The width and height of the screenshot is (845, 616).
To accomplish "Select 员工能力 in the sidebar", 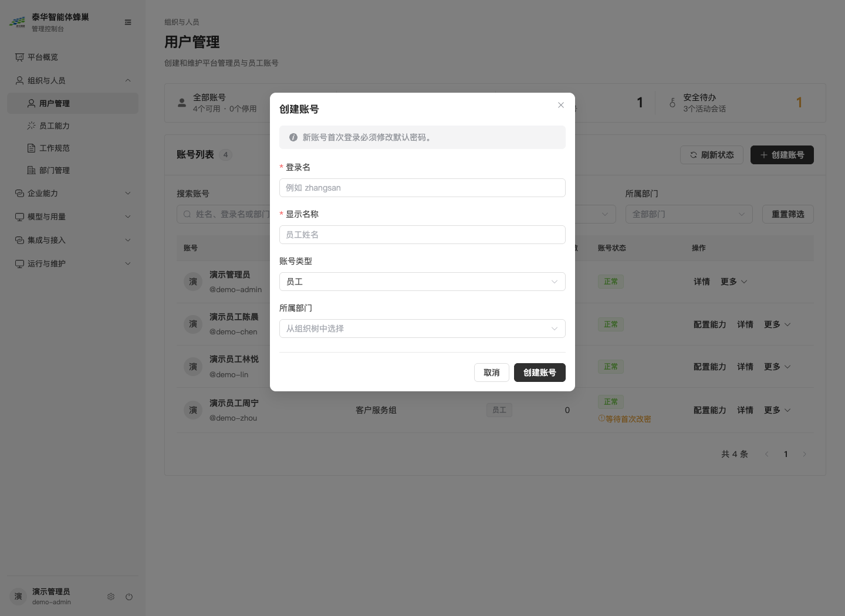I will coord(73,126).
